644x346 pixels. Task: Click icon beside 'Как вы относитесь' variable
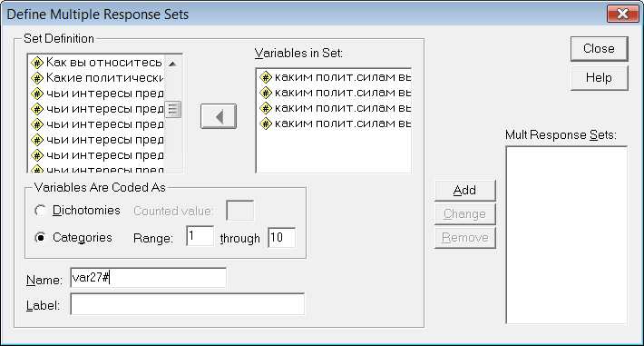pos(37,63)
